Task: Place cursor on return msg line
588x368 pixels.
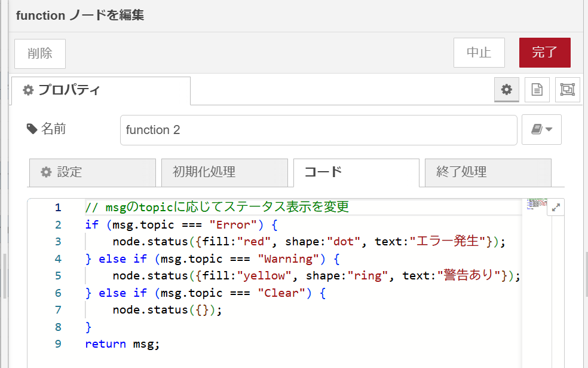Action: click(x=122, y=344)
